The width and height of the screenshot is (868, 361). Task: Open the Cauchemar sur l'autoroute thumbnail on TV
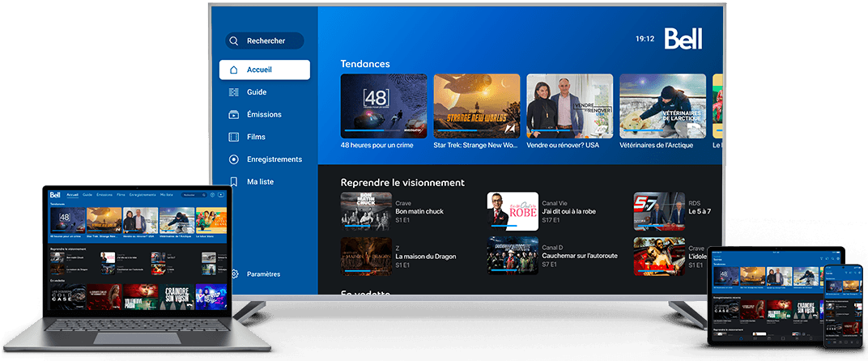click(513, 256)
